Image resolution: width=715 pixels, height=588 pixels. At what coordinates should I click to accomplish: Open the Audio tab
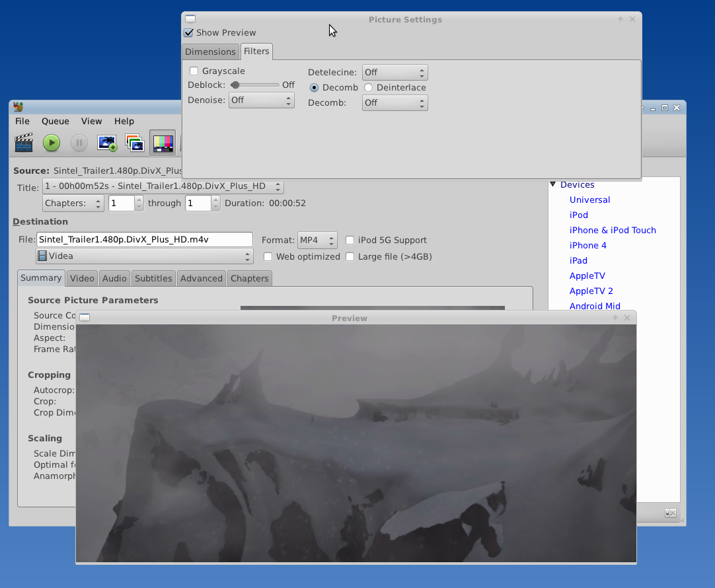click(x=114, y=279)
